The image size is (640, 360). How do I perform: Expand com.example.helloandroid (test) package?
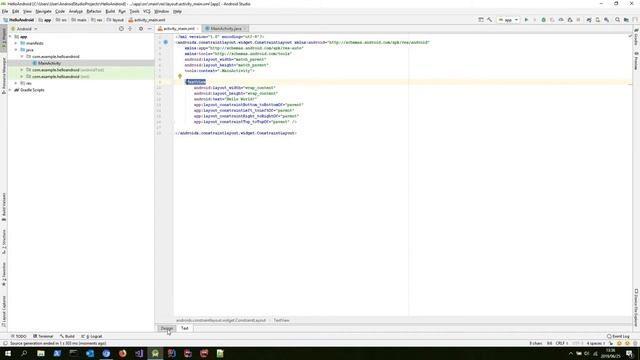click(22, 76)
